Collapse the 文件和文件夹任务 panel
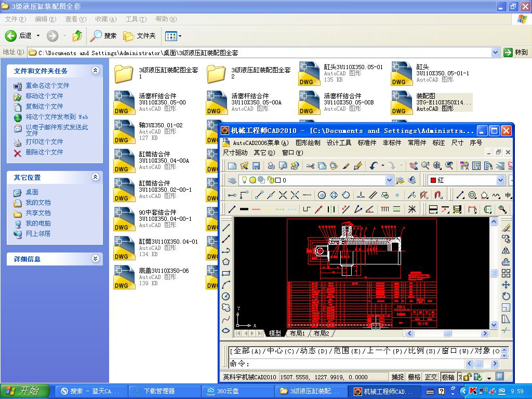 click(x=95, y=71)
